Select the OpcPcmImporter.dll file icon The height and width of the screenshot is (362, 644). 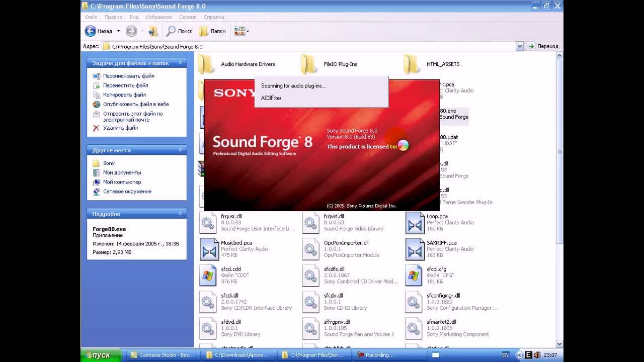[311, 249]
